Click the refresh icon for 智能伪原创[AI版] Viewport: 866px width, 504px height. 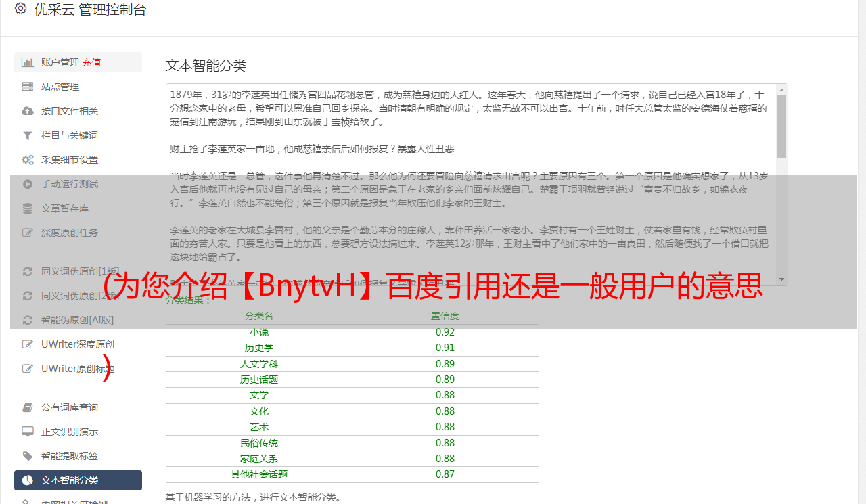click(x=28, y=320)
